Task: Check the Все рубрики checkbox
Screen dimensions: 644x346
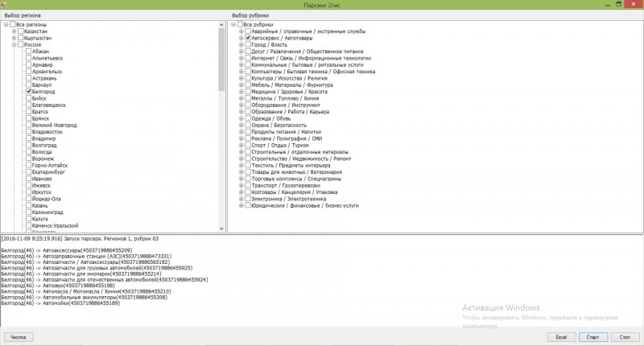Action: coord(240,25)
